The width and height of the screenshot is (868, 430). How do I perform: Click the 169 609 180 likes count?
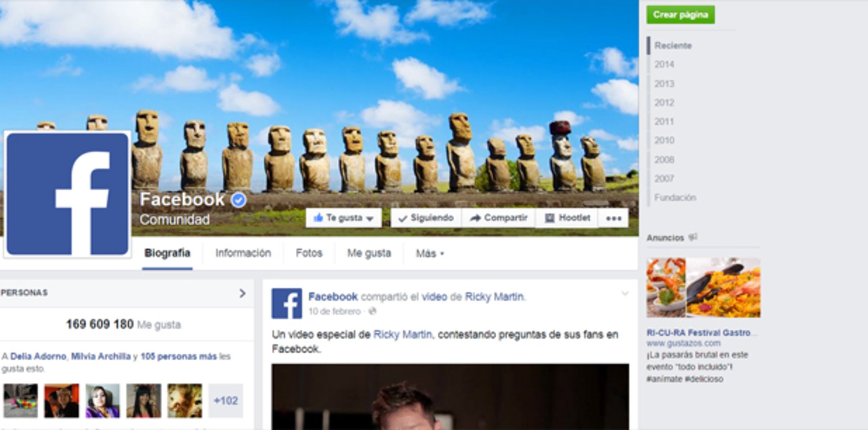pyautogui.click(x=100, y=324)
